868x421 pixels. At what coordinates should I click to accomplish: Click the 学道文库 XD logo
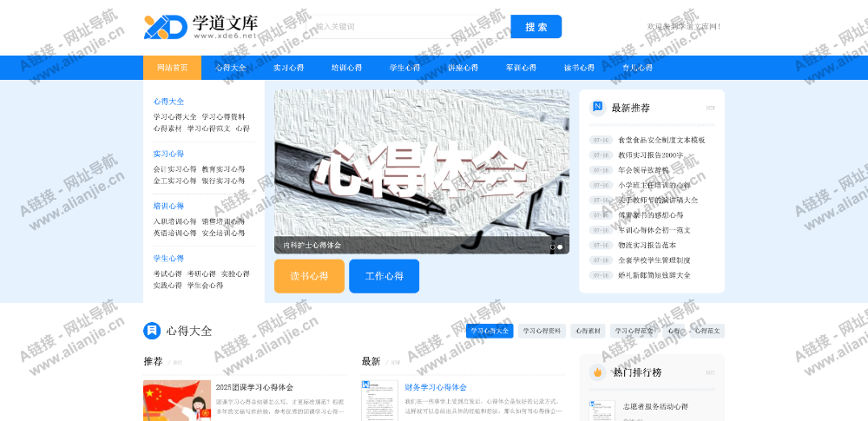(x=201, y=26)
